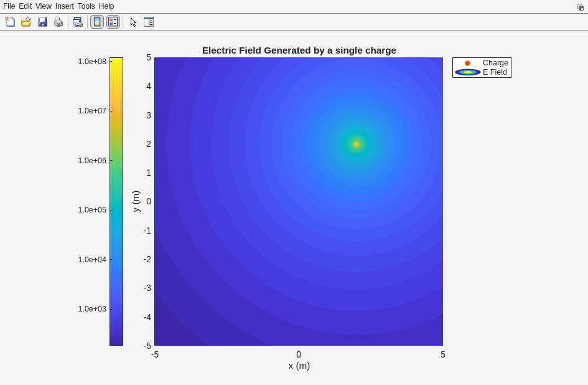Print the figure using the printer icon
The image size is (588, 385).
pos(58,22)
